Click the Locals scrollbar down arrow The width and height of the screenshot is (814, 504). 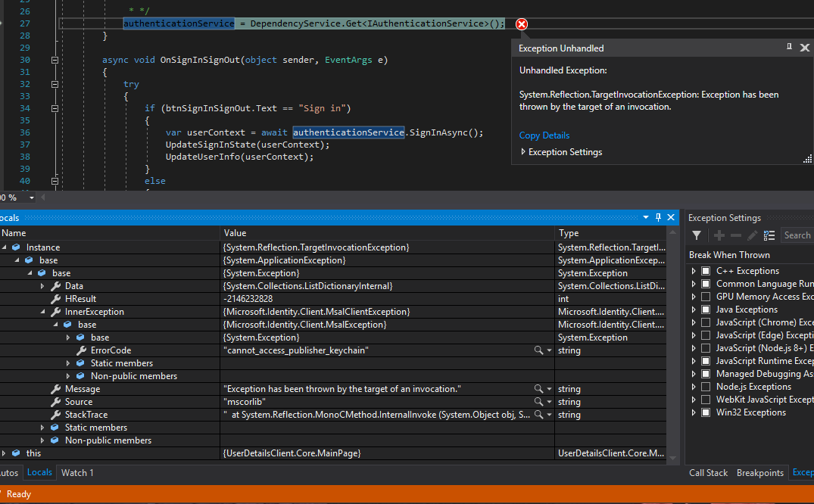pyautogui.click(x=673, y=458)
